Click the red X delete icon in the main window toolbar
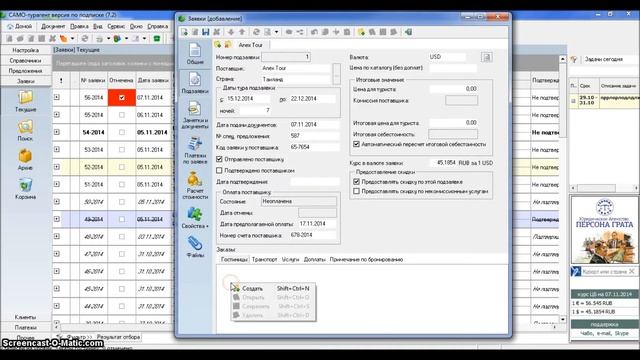This screenshot has width=640, height=360. click(x=52, y=38)
